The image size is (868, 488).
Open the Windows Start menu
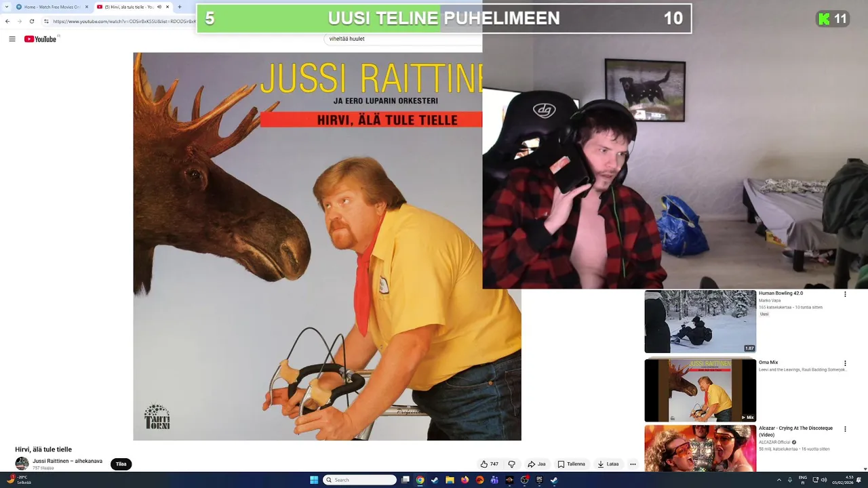pyautogui.click(x=314, y=480)
